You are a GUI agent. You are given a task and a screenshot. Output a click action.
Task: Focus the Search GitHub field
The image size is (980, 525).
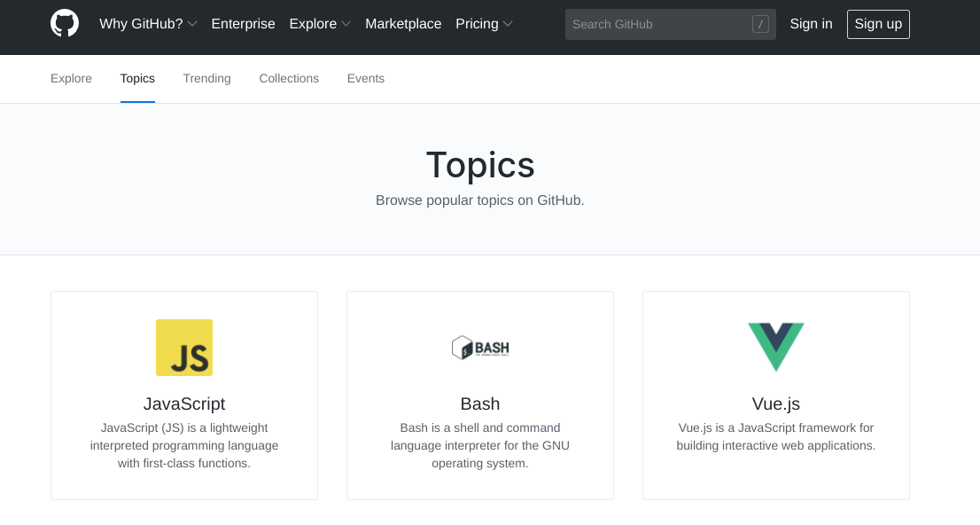click(671, 25)
